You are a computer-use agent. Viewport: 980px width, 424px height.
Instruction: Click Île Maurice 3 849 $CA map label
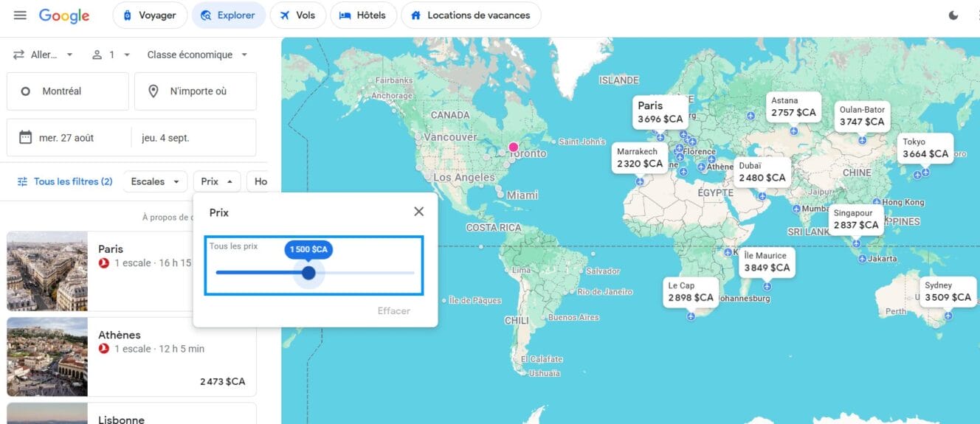click(x=767, y=262)
